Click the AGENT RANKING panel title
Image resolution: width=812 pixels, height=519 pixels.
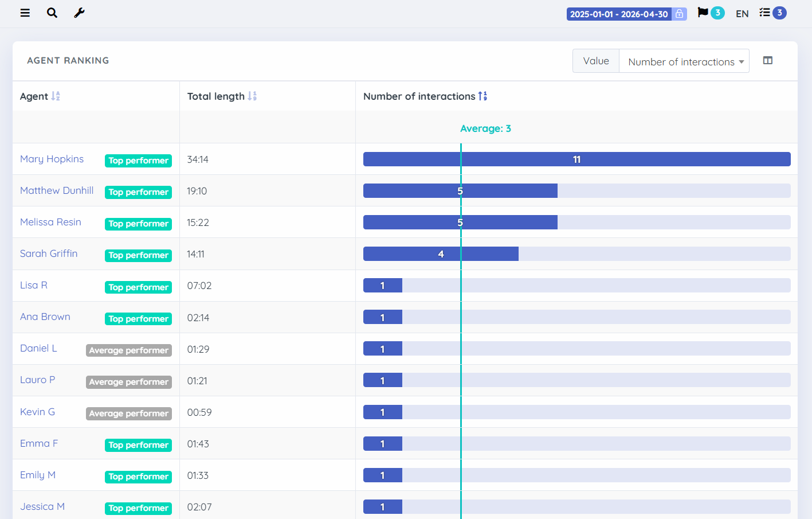68,60
